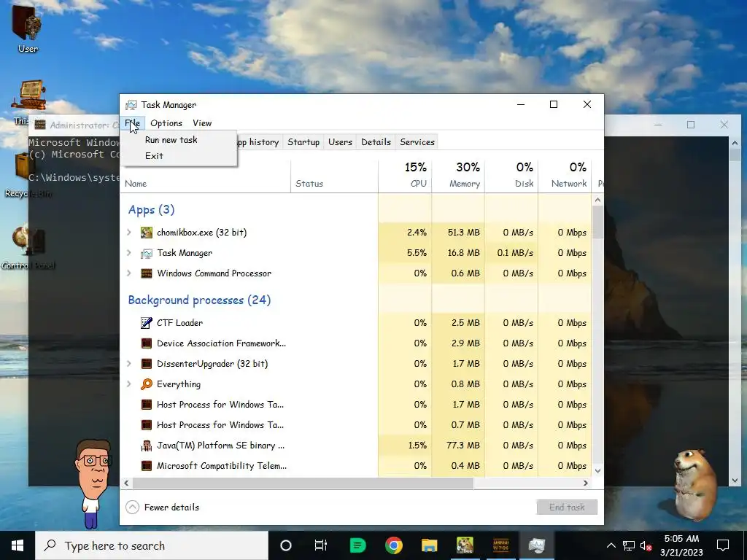Click the horizontal scrollbar left arrow
The height and width of the screenshot is (560, 747).
coord(126,483)
